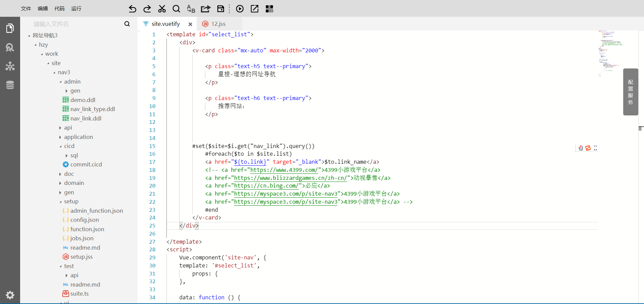
Task: Open nav_link_type.ddl file
Action: pos(93,109)
